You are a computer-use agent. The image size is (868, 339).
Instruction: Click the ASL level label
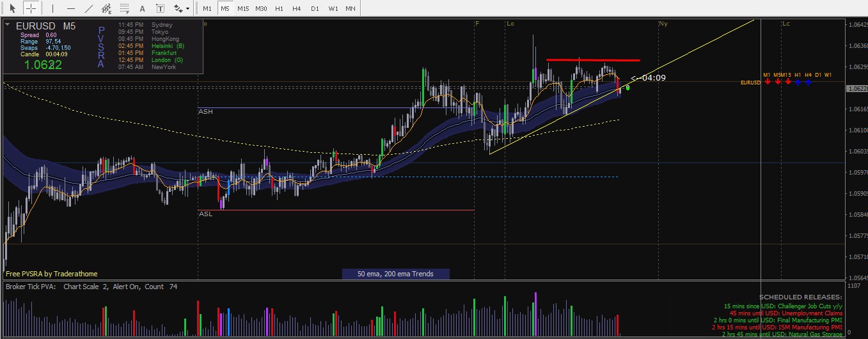pyautogui.click(x=205, y=214)
